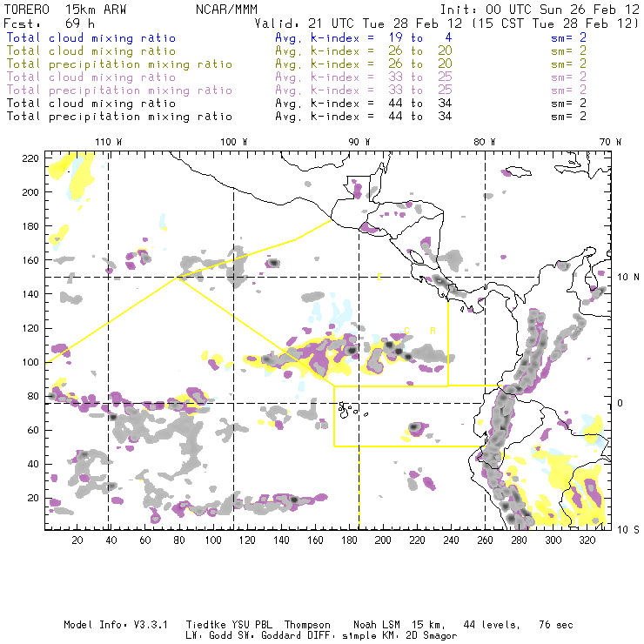Image resolution: width=644 pixels, height=644 pixels.
Task: Click the "Avg. k-index = 19 to 4" text
Action: [364, 38]
